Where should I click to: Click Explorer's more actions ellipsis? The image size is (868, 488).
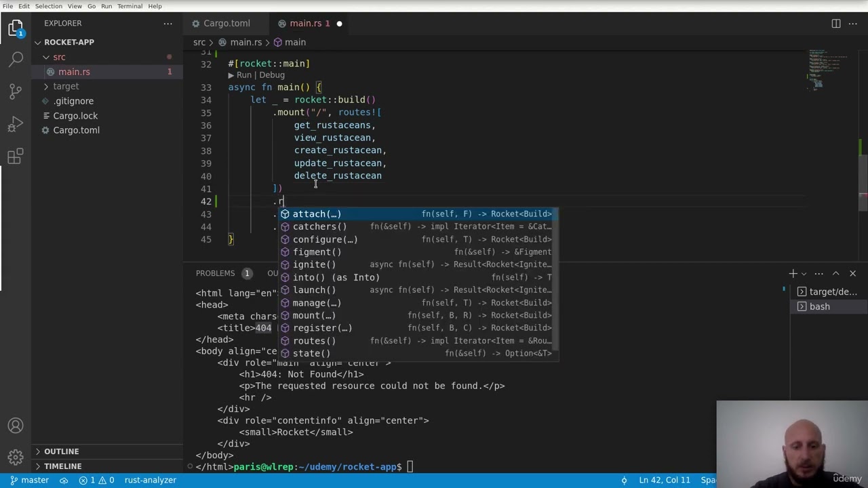pos(167,23)
